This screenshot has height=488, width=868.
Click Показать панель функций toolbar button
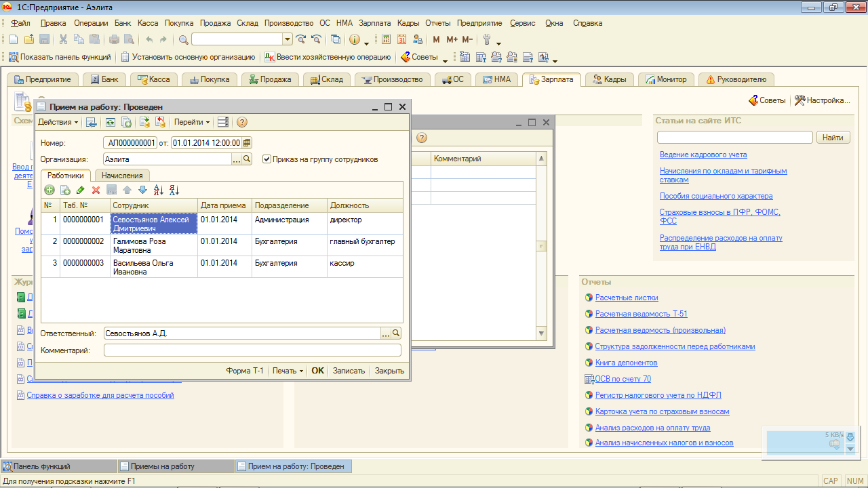60,57
